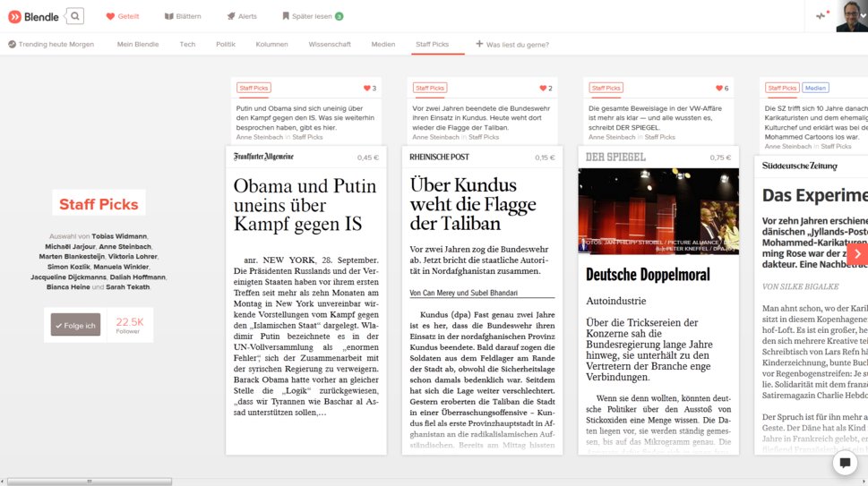Image resolution: width=868 pixels, height=486 pixels.
Task: Open article 'Über Kundus weht die Flagge der Taliban'
Action: point(473,204)
